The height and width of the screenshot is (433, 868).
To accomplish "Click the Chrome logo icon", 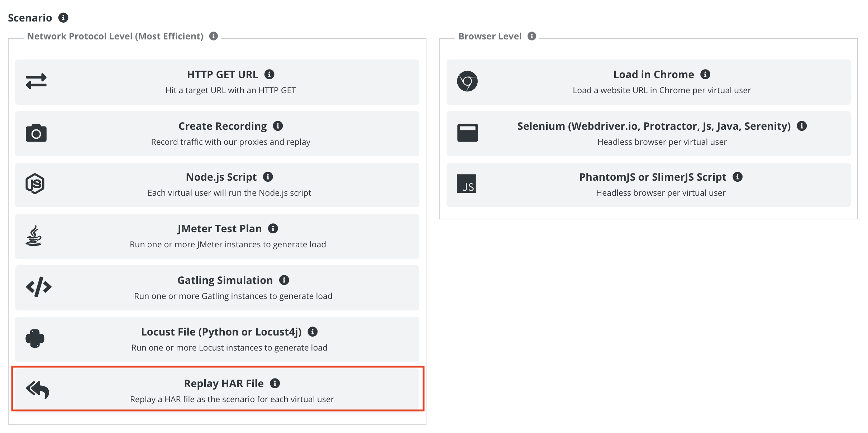I will click(467, 81).
